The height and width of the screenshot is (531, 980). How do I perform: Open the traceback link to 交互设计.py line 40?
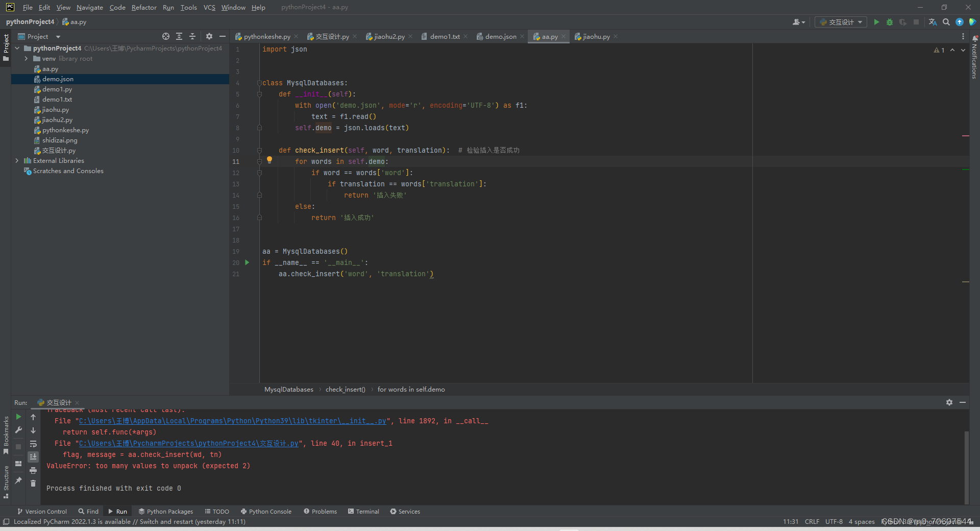189,443
